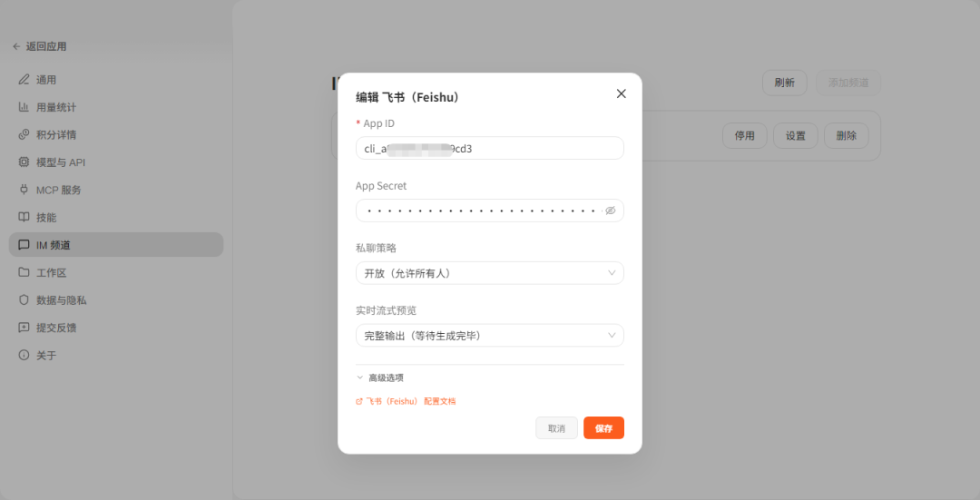This screenshot has width=980, height=500.
Task: Open the 关于 section
Action: pos(115,355)
